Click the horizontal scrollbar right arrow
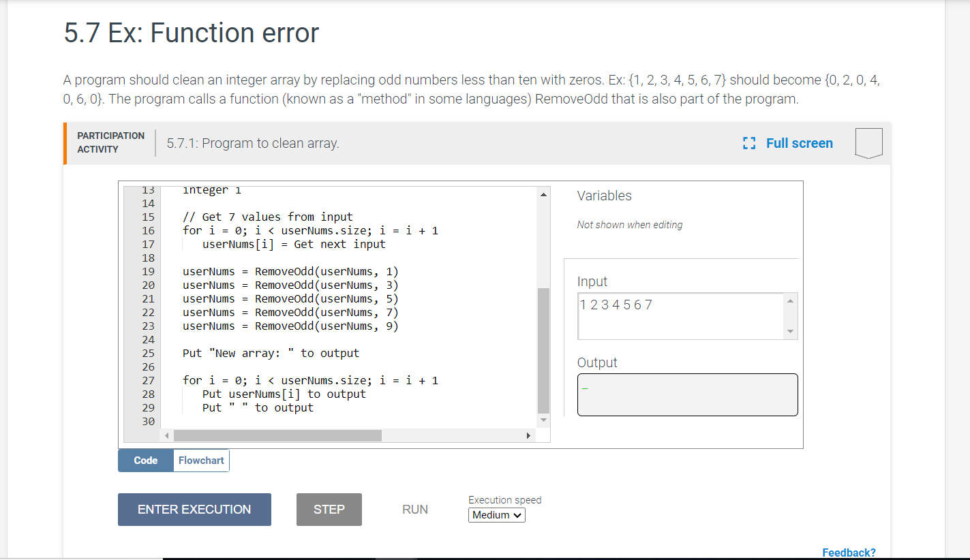Screen dimensions: 970x560 pyautogui.click(x=529, y=435)
